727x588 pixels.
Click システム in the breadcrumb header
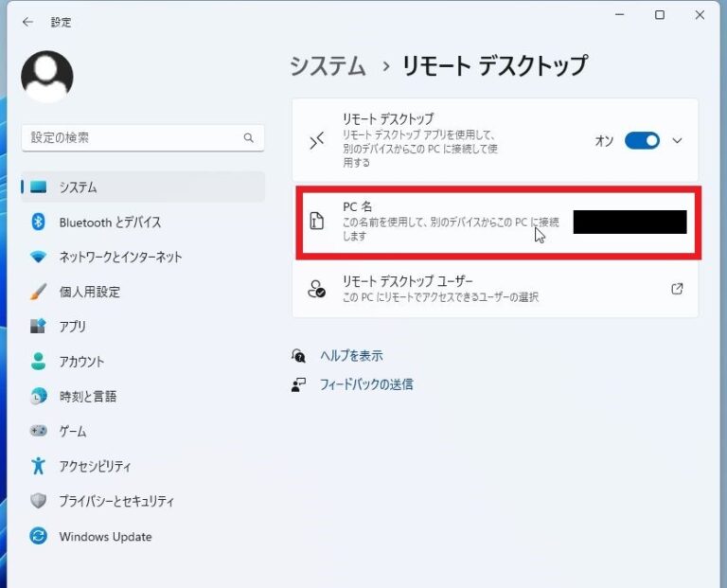click(328, 66)
